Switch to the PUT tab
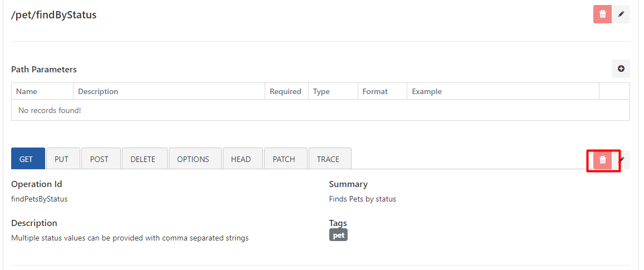644x270 pixels. click(61, 159)
